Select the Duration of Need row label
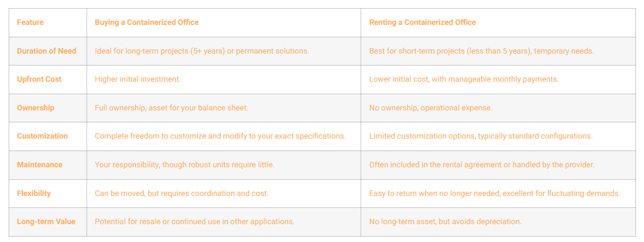The image size is (644, 242). [47, 51]
